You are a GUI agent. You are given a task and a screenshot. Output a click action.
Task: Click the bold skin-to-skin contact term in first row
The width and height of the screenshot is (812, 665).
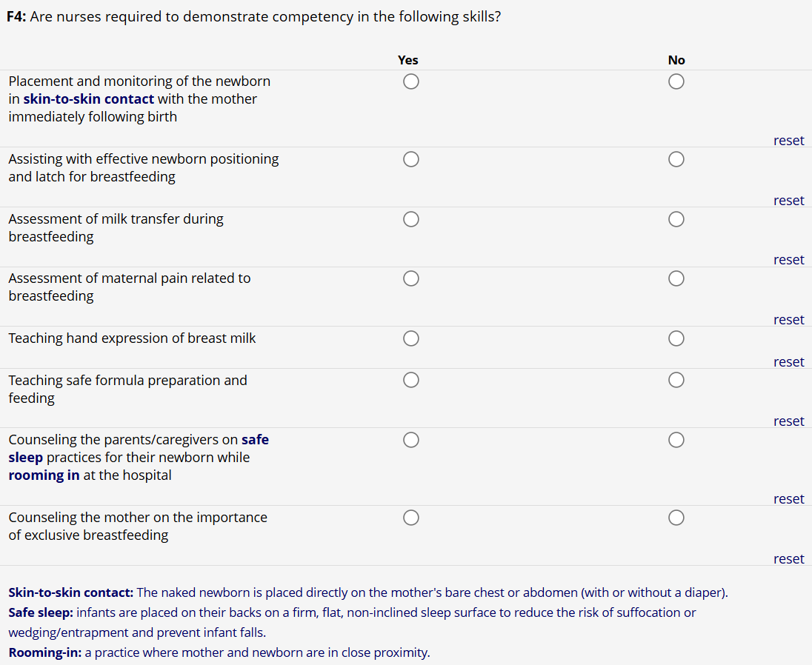[89, 99]
